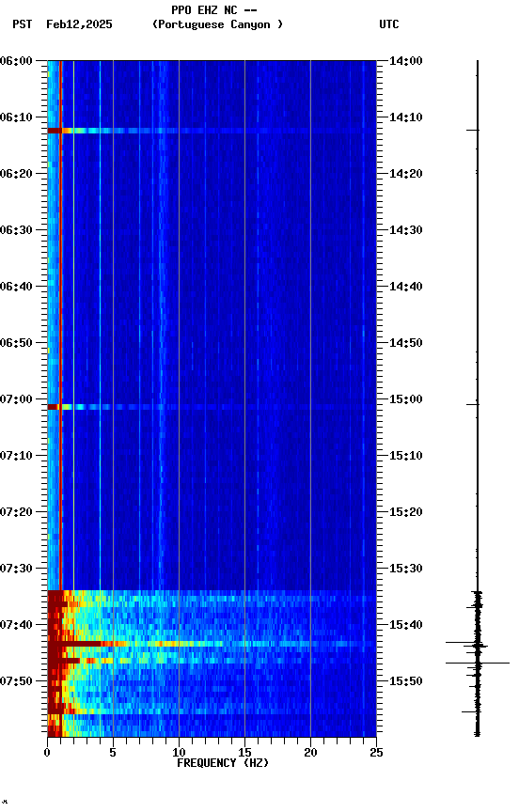Click the '15' frequency axis tick label
This screenshot has width=519, height=812.
click(244, 753)
